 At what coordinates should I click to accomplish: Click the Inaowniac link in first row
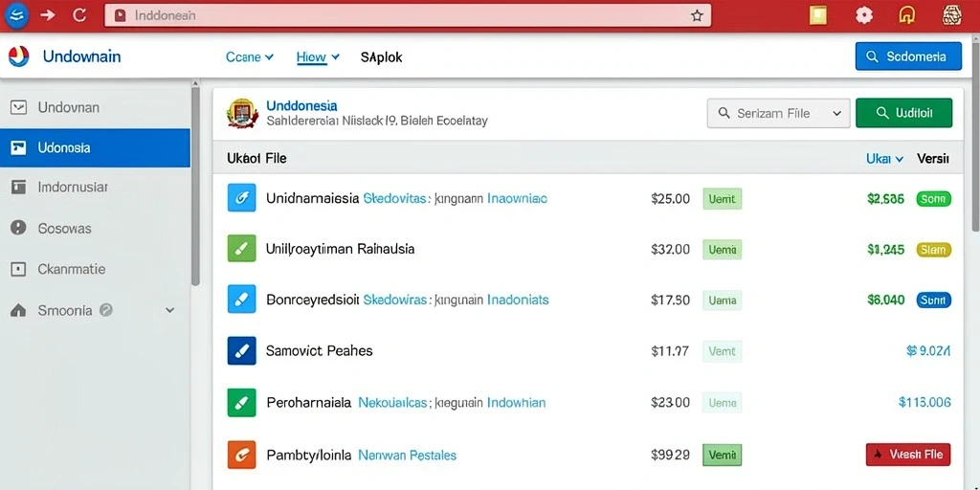point(517,199)
